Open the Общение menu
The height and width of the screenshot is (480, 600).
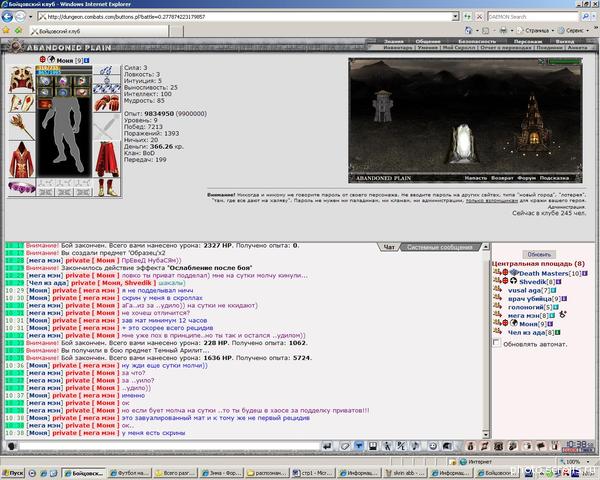[428, 41]
